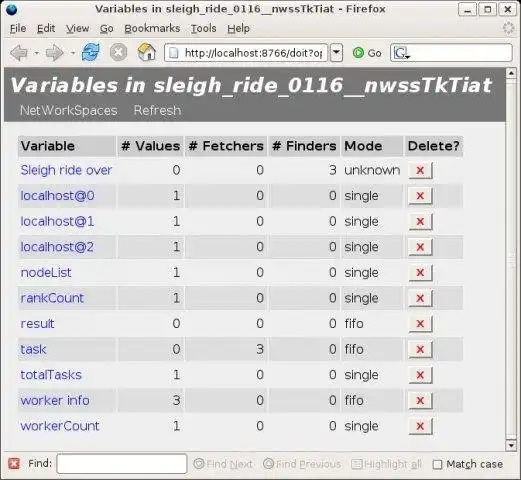
Task: Open the Forward history dropdown arrow
Action: [x=72, y=53]
